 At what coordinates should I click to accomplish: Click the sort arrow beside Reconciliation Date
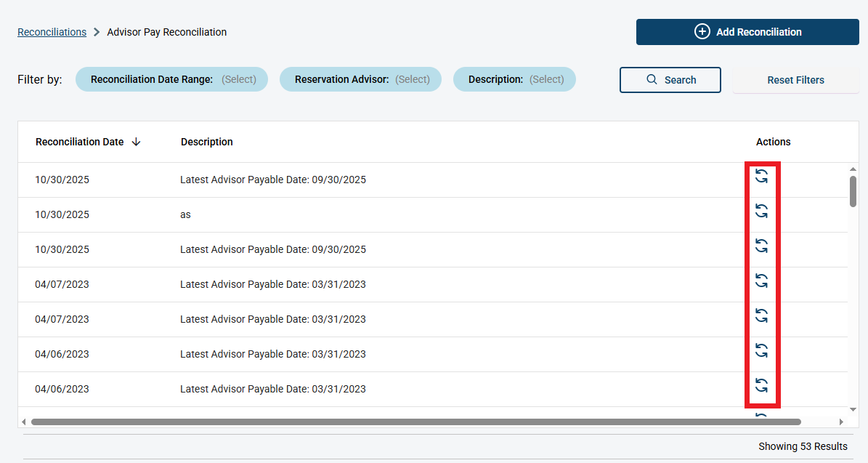pos(136,142)
